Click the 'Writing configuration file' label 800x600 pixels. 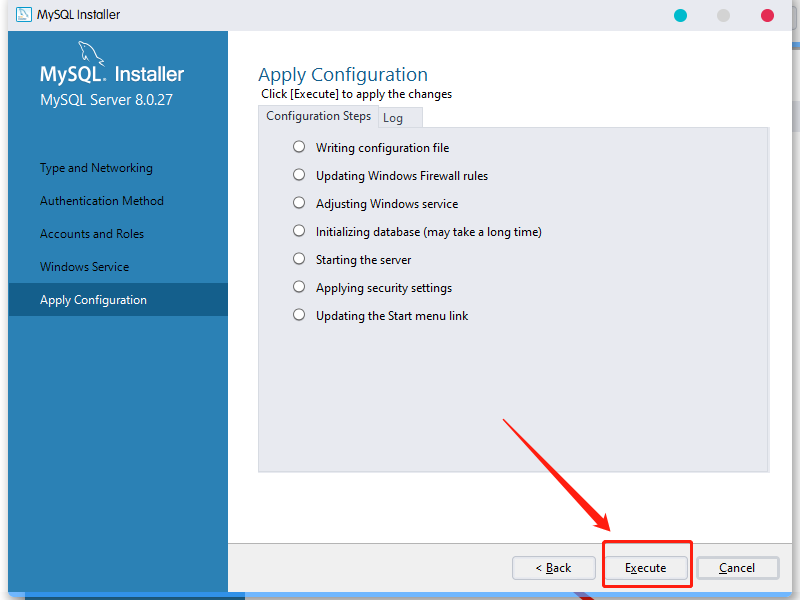[383, 148]
